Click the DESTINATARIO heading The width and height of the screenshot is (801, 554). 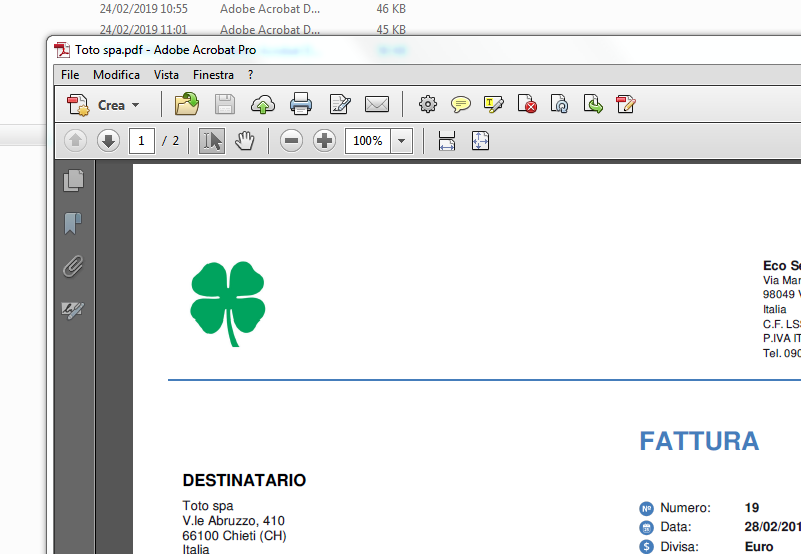tap(244, 480)
